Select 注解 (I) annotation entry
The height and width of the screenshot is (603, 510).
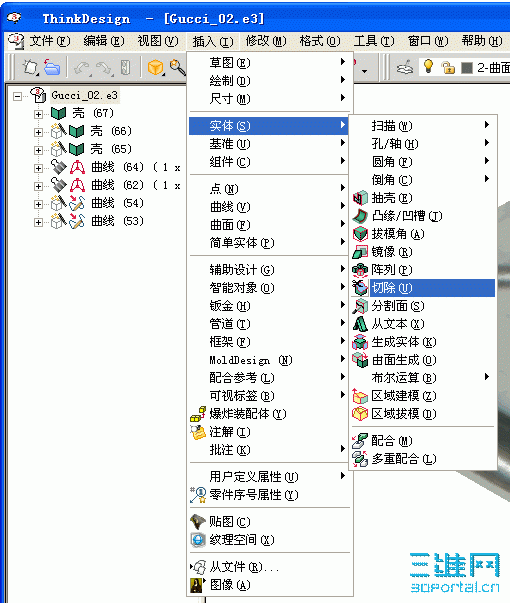point(269,432)
